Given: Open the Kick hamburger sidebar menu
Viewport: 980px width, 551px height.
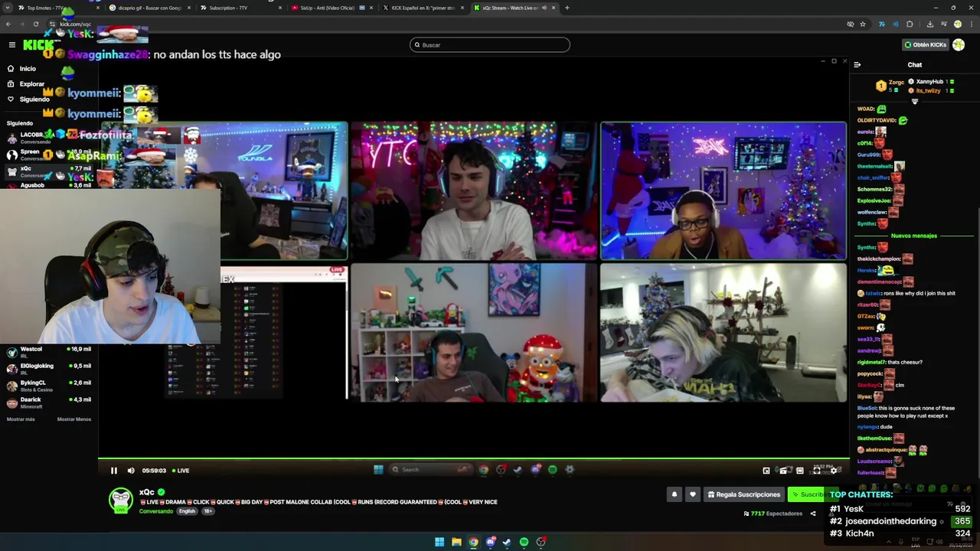Looking at the screenshot, I should coord(11,44).
